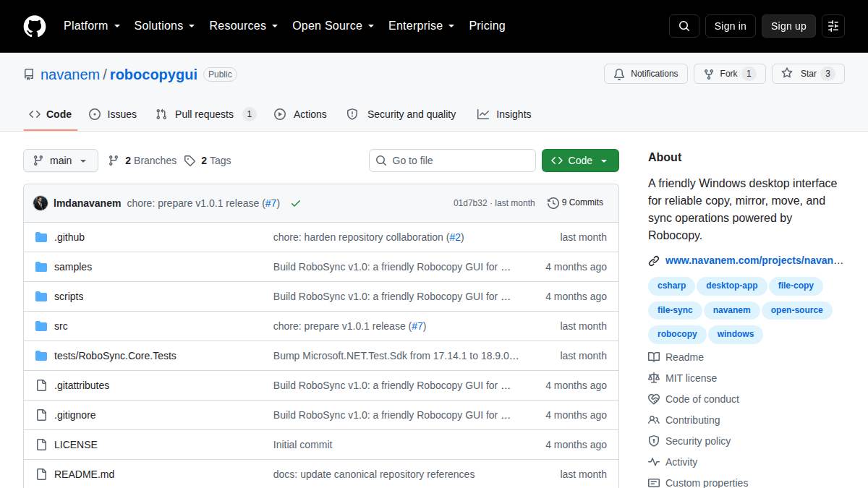Expand the Resources menu
This screenshot has width=868, height=488.
(x=244, y=26)
